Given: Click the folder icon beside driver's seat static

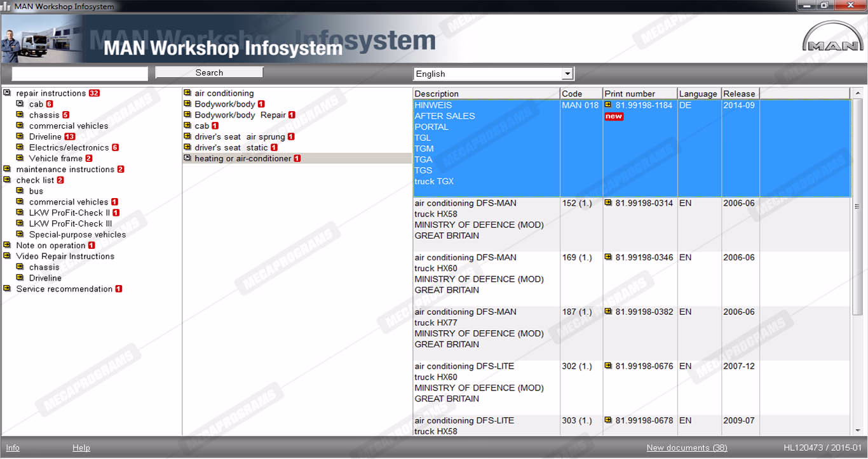Looking at the screenshot, I should (x=187, y=147).
